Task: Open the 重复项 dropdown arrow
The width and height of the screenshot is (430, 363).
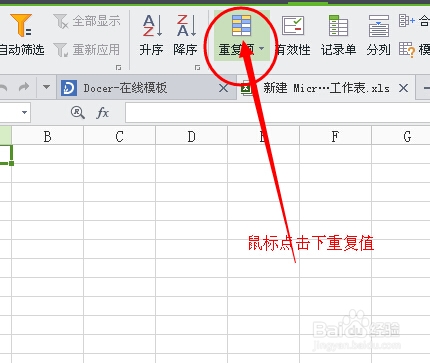Action: [262, 49]
